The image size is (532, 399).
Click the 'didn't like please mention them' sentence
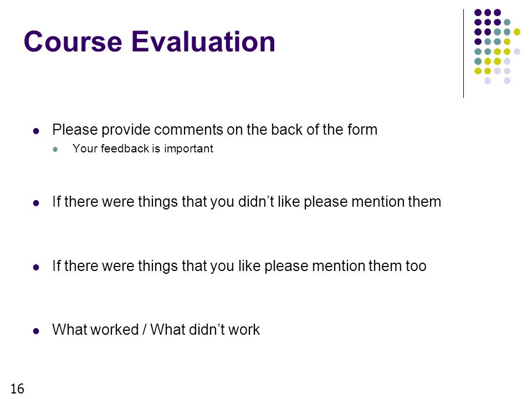pos(247,202)
